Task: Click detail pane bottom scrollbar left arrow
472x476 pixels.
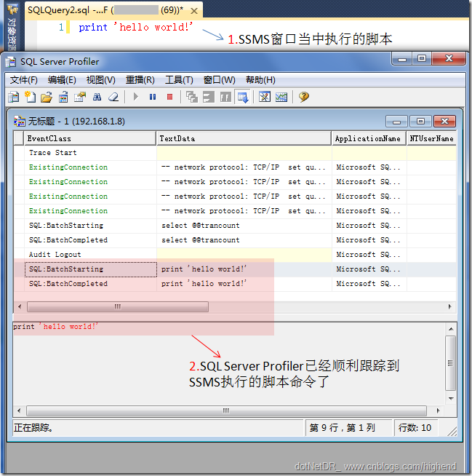Action: pos(19,411)
